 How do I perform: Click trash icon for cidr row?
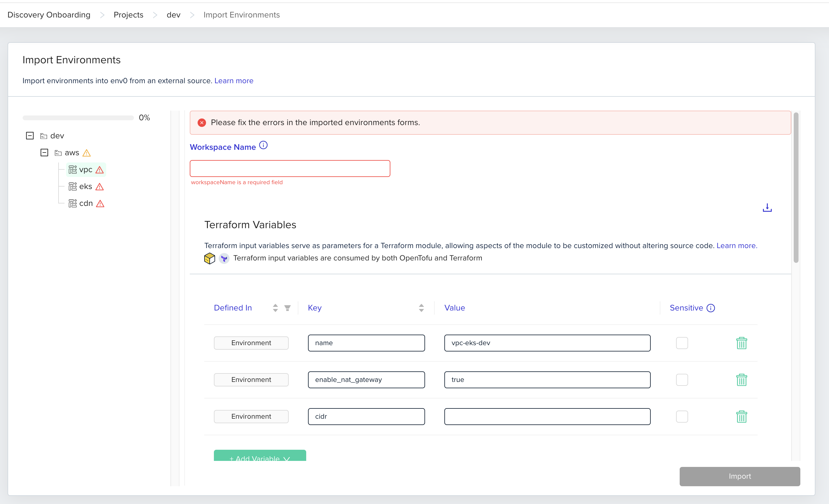[x=741, y=417]
